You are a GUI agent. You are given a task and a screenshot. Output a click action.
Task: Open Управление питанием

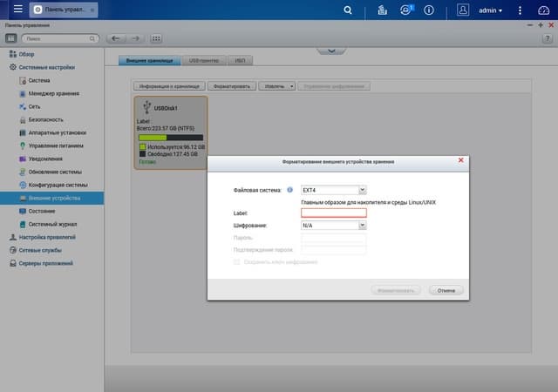[56, 145]
